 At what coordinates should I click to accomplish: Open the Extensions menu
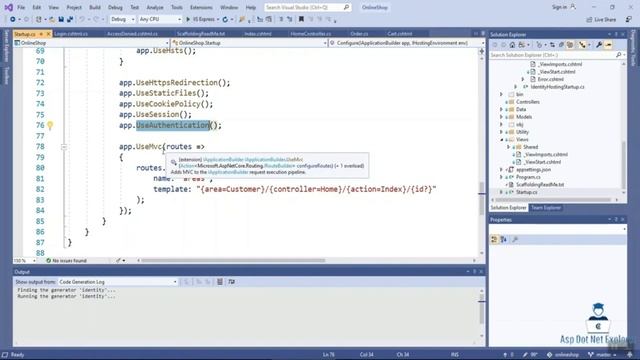[201, 7]
